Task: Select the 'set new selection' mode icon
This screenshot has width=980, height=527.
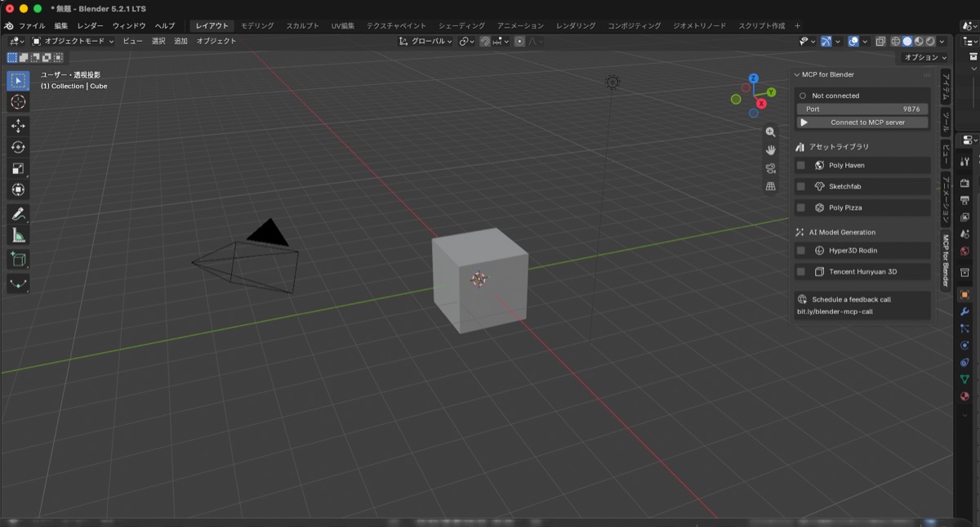Action: 11,57
